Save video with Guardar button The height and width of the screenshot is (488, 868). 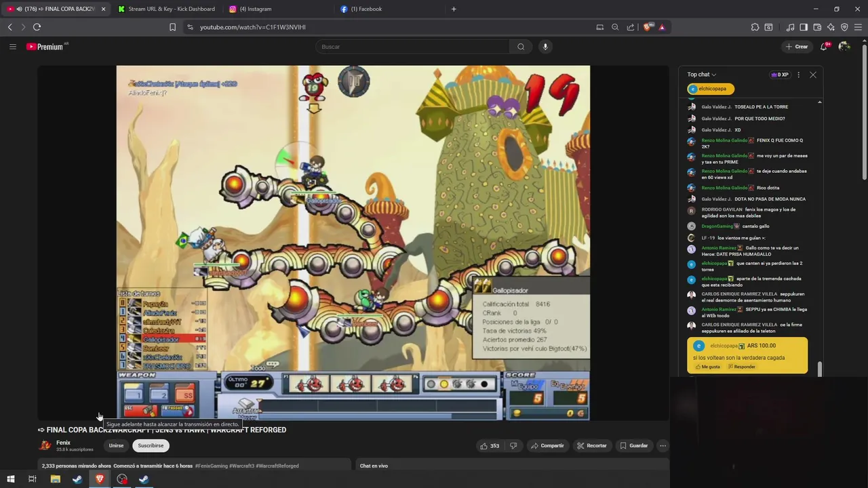[634, 445]
